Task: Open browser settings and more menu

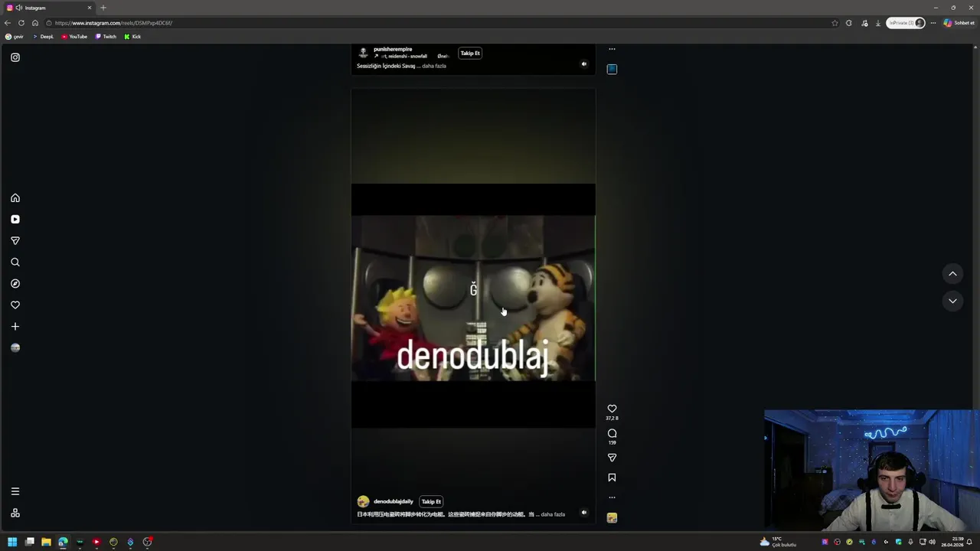Action: tap(933, 23)
